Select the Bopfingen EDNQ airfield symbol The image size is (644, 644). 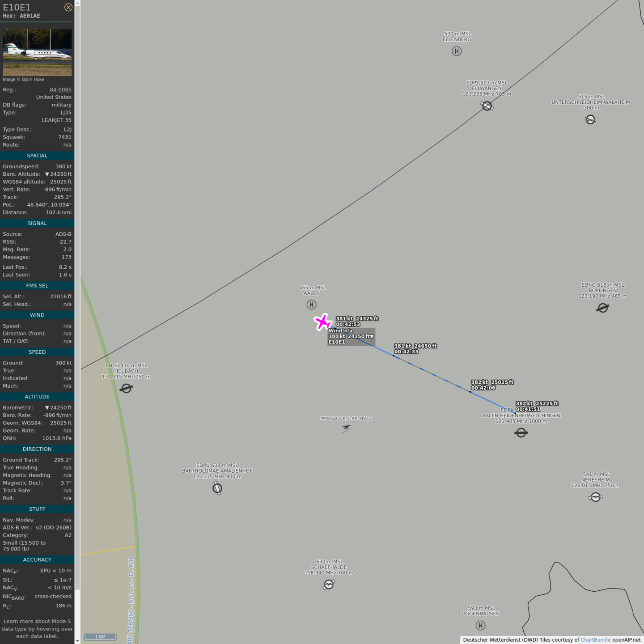[x=603, y=308]
